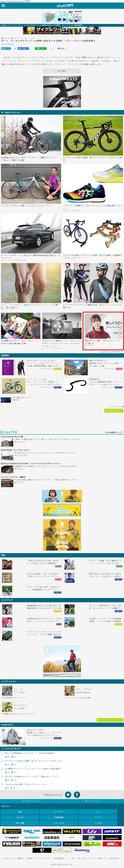Open the PINARELLO Prince FX advertisement
124x868 pixels.
62,92
